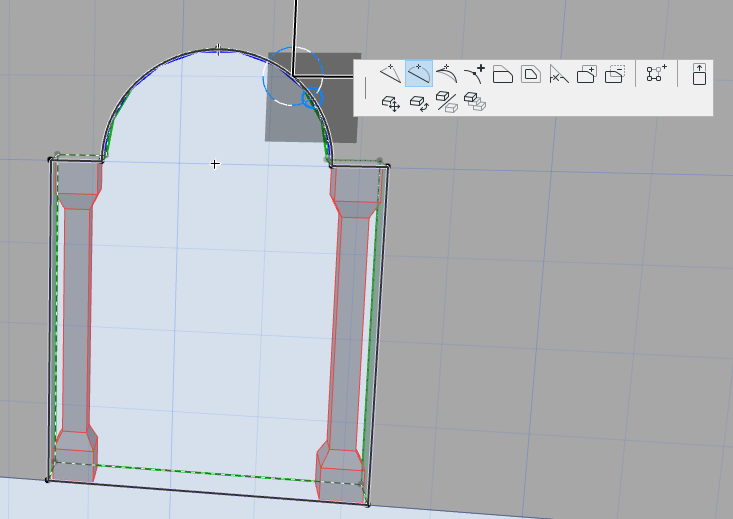733x519 pixels.
Task: Select the right column of the doorway
Action: tap(348, 320)
